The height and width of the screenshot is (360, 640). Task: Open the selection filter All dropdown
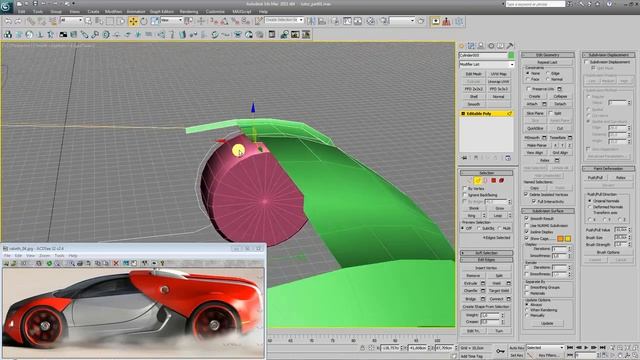tap(71, 20)
